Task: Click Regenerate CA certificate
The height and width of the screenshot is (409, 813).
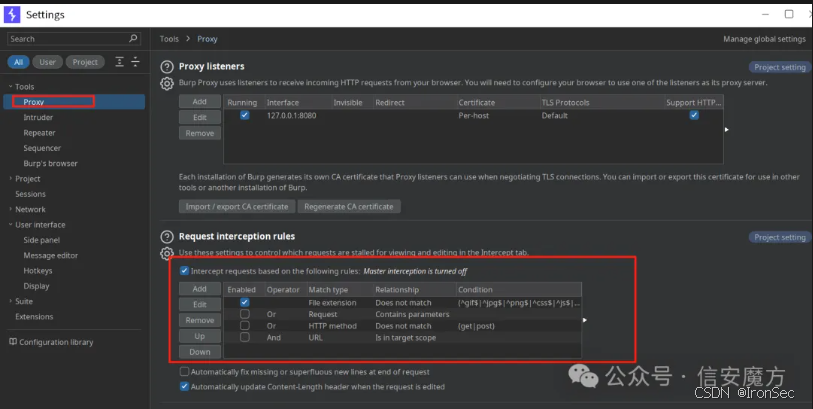Action: (349, 206)
